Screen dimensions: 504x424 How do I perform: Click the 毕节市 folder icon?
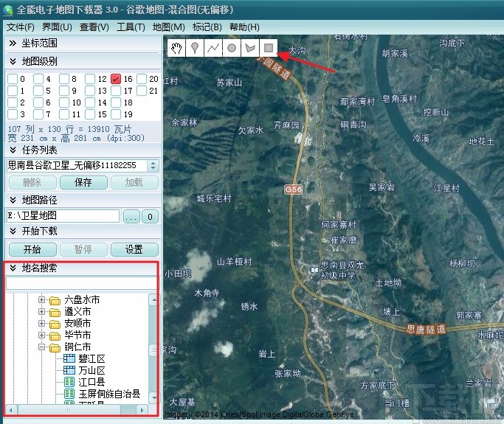(x=55, y=336)
